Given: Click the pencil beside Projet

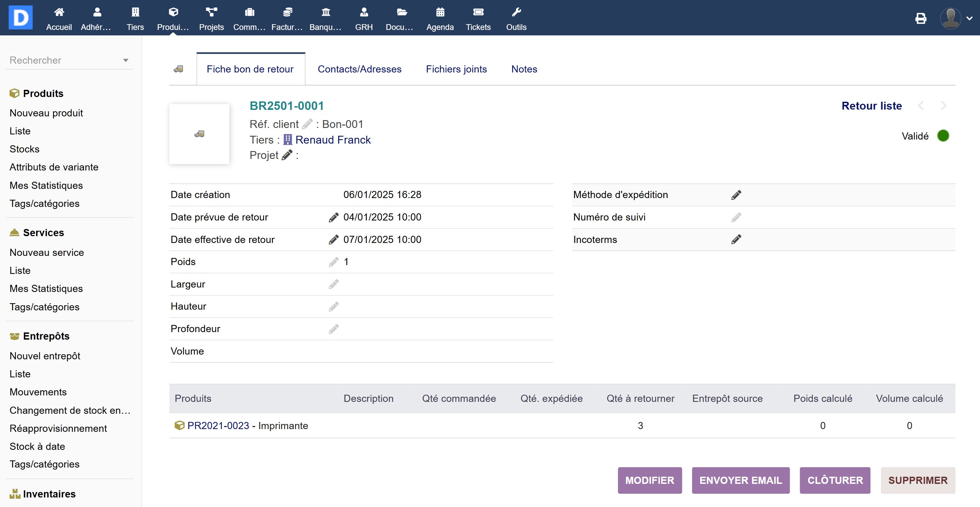Looking at the screenshot, I should tap(287, 155).
